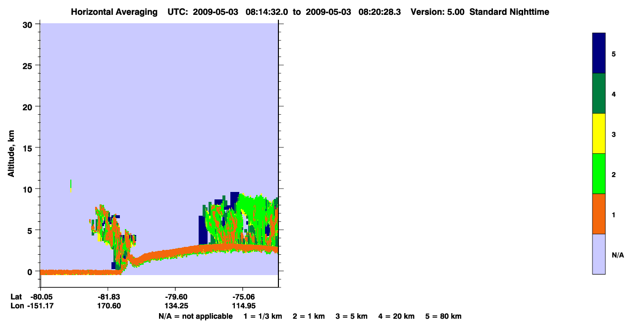Screen dimensions: 644x330
Task: Click the 'Lat' row label
Action: (16, 296)
